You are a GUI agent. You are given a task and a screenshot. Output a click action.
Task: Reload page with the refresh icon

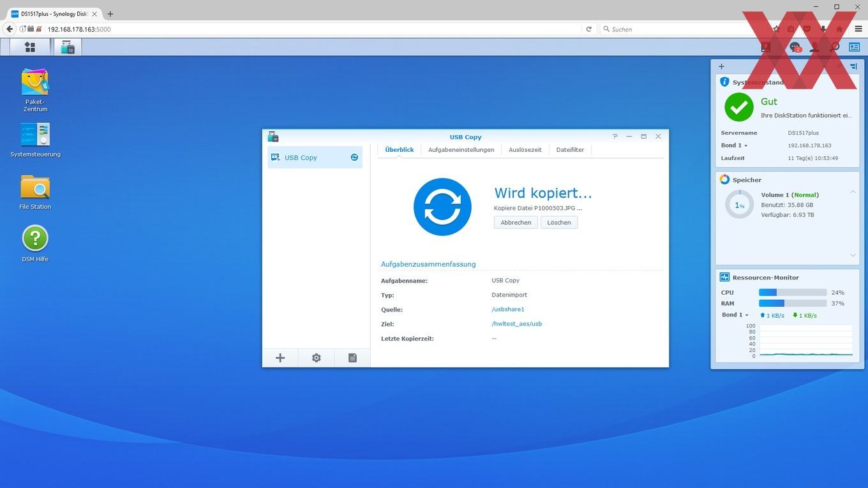tap(588, 29)
